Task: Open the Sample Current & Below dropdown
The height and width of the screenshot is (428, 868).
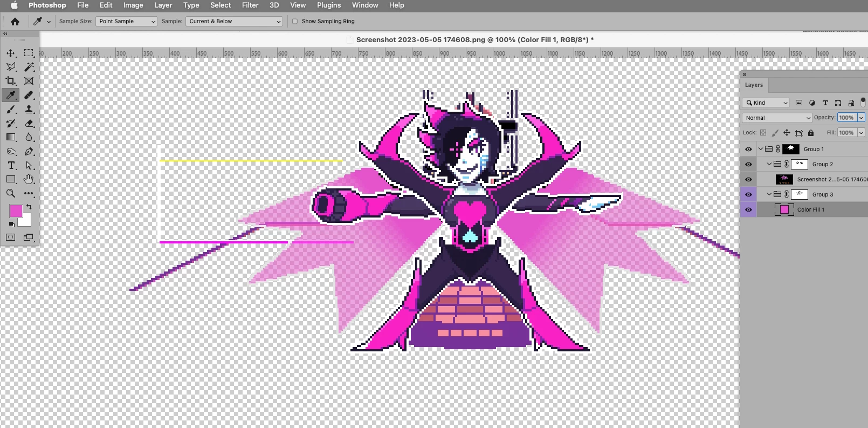Action: [234, 22]
